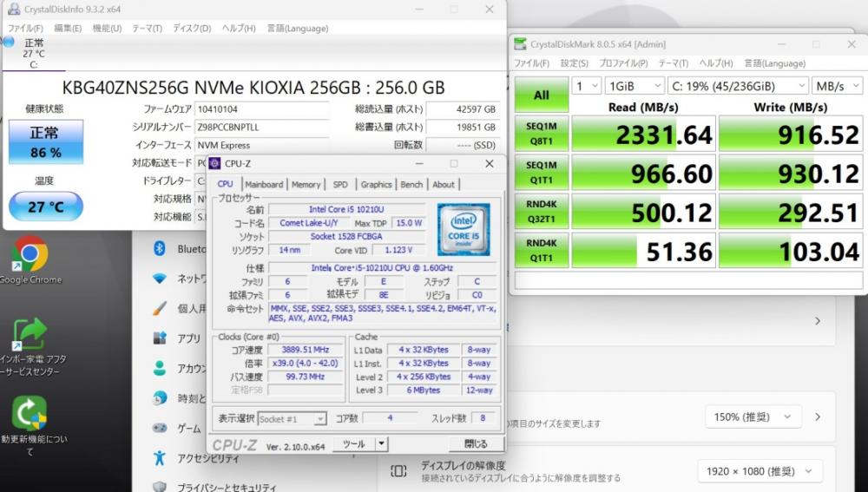The width and height of the screenshot is (868, 492).
Task: Open the 1GiB test size dropdown
Action: coord(635,86)
